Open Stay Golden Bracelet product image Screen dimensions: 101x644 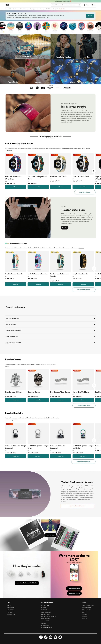click(83, 262)
